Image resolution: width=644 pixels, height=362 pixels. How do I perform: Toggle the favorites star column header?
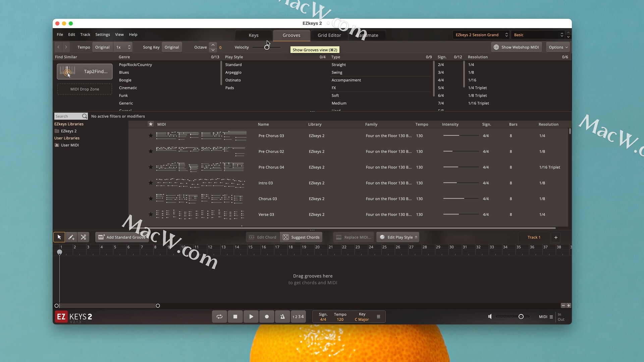(x=151, y=124)
